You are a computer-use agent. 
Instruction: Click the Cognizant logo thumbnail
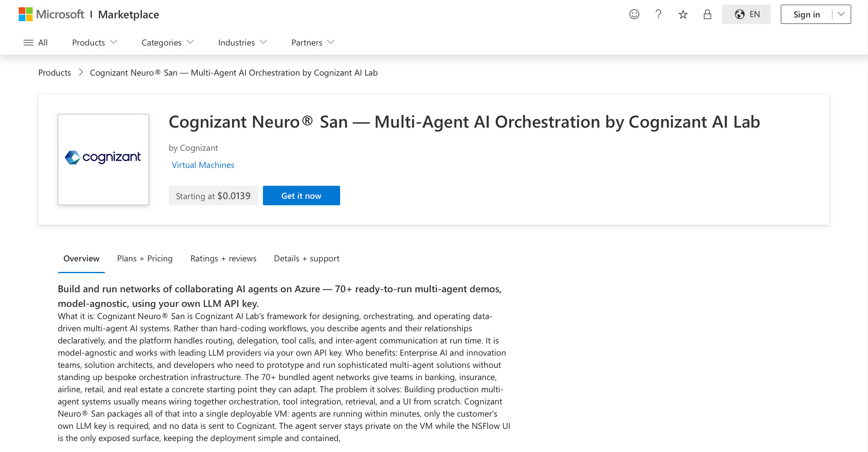pyautogui.click(x=103, y=159)
